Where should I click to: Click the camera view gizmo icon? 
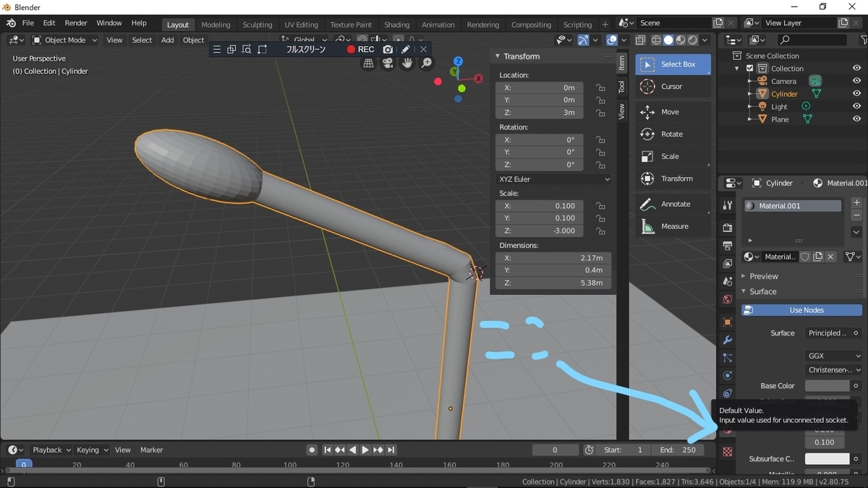pos(388,64)
